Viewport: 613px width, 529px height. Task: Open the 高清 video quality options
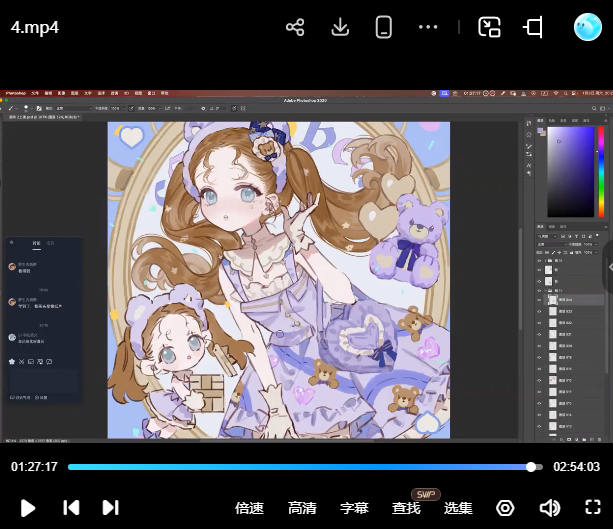pos(302,508)
